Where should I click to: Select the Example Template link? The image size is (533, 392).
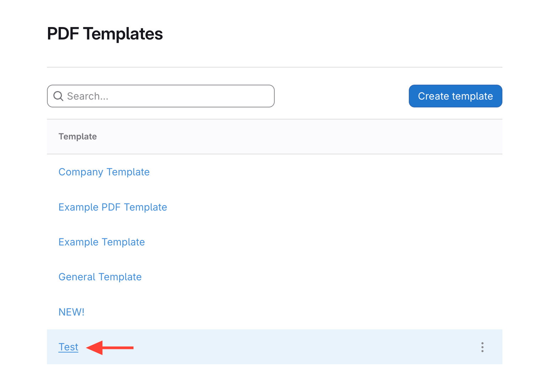pyautogui.click(x=101, y=242)
